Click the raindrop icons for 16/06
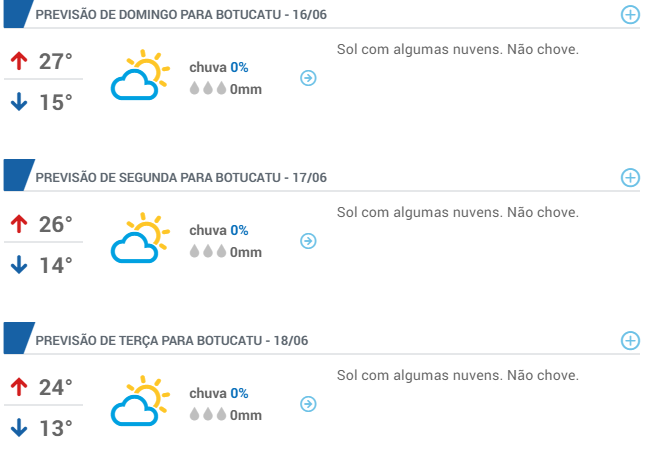662x459 pixels. click(x=208, y=88)
